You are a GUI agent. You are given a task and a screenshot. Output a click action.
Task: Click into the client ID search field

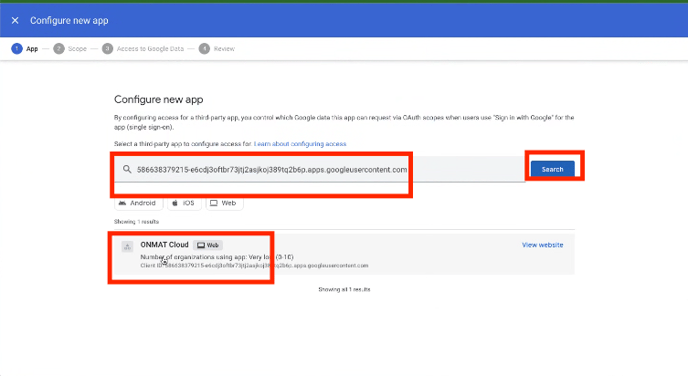319,169
